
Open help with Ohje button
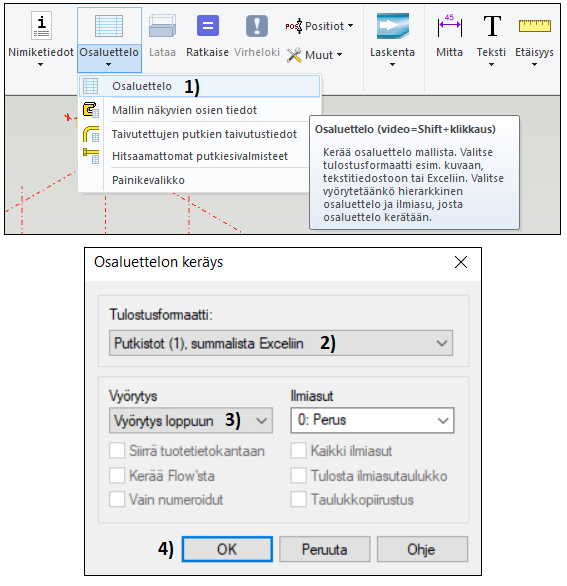pos(422,549)
